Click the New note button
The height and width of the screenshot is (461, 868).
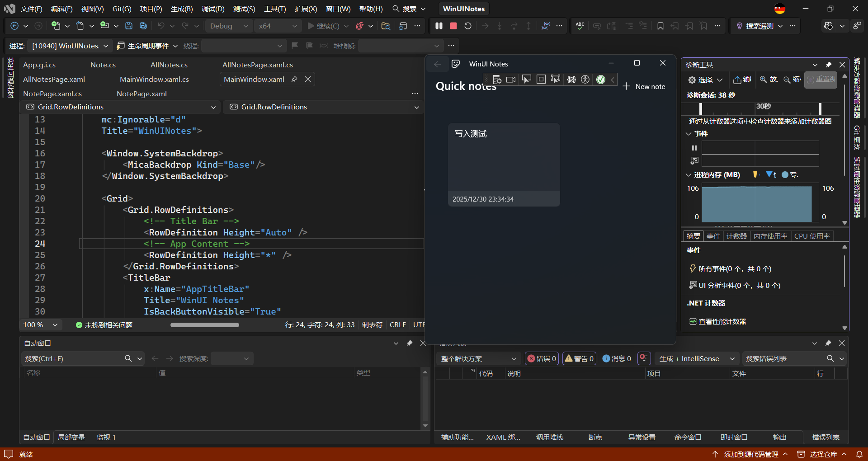[644, 86]
